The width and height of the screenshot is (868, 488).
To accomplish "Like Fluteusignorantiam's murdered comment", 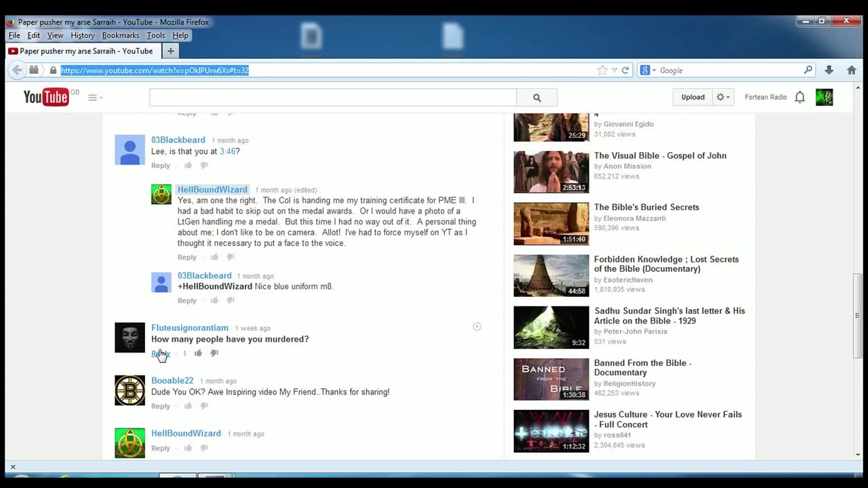I will click(198, 353).
